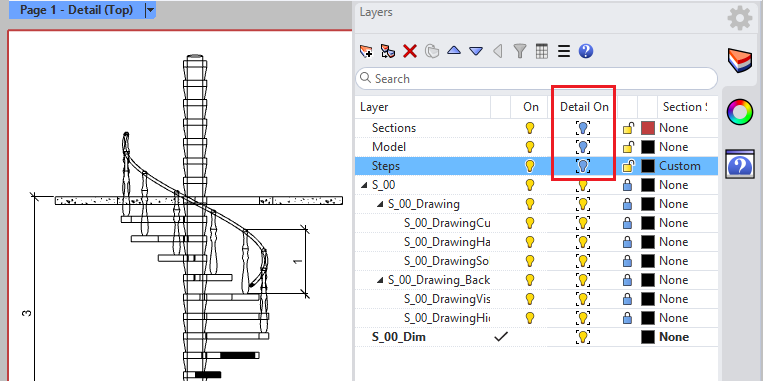
Task: Open the layer filter funnel icon
Action: 520,51
